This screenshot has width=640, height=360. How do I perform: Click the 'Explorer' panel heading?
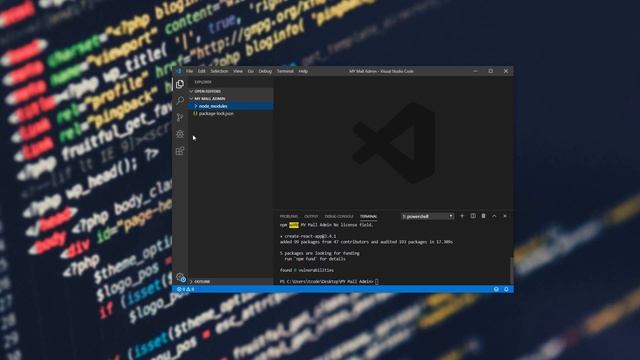[203, 82]
